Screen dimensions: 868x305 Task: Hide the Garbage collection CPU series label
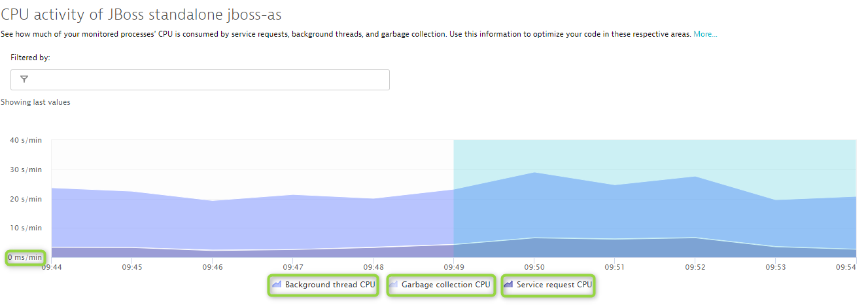[445, 285]
